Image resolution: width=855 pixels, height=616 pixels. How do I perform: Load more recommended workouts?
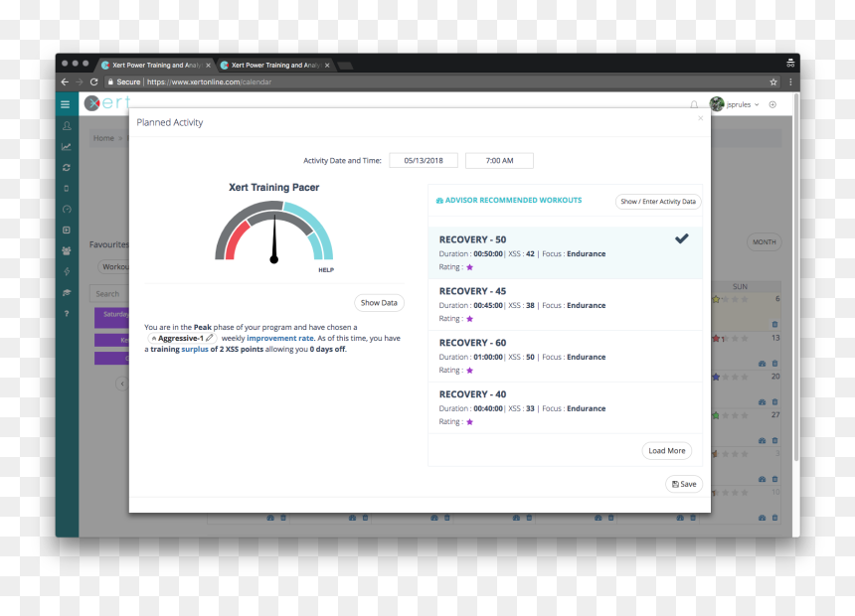coord(667,451)
